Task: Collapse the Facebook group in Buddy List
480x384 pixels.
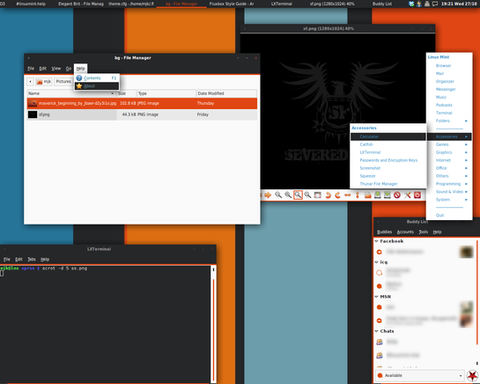Action: click(376, 241)
